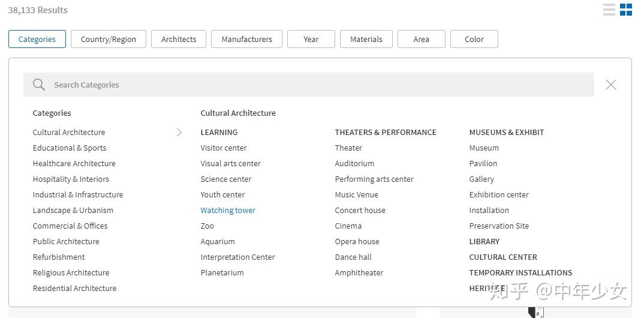Open the Color filter

(474, 39)
